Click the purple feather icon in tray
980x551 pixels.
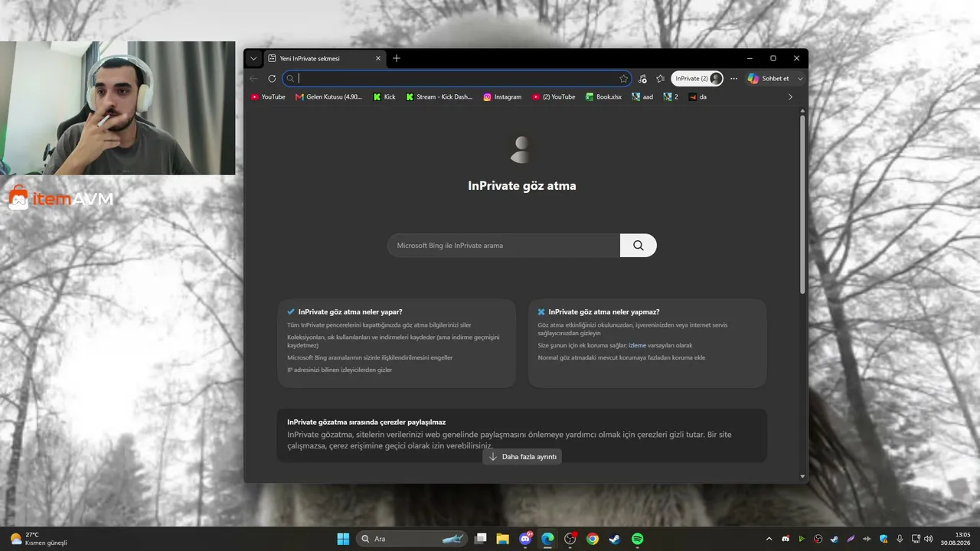[851, 539]
